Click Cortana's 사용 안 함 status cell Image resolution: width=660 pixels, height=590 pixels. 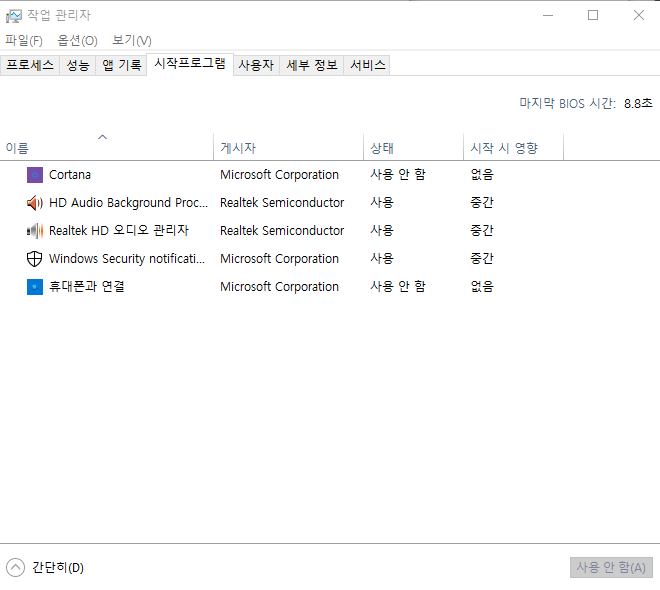coord(398,175)
